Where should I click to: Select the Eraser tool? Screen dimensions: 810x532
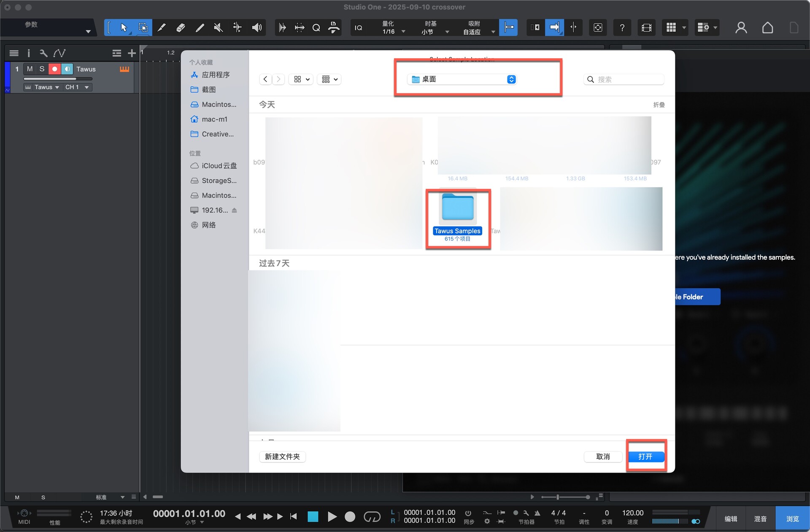181,28
